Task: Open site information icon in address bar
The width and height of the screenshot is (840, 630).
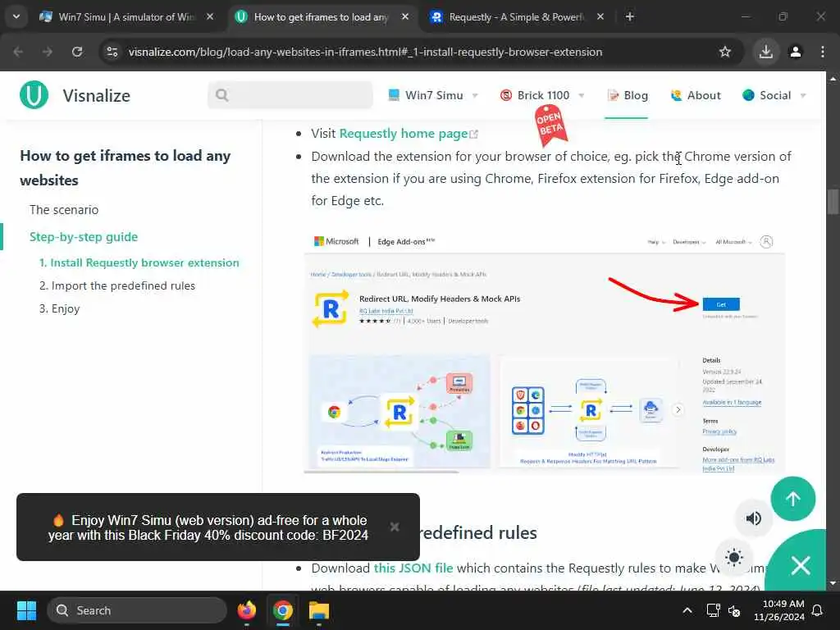Action: (x=112, y=52)
